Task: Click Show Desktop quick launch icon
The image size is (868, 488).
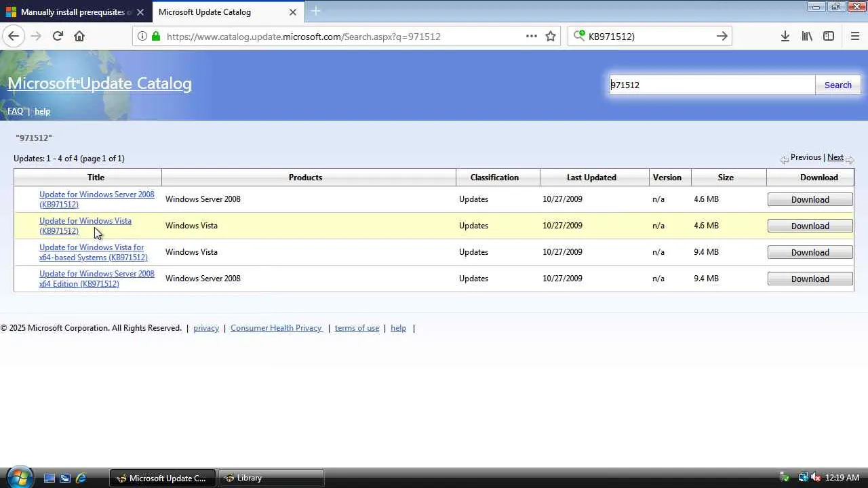Action: (50, 478)
